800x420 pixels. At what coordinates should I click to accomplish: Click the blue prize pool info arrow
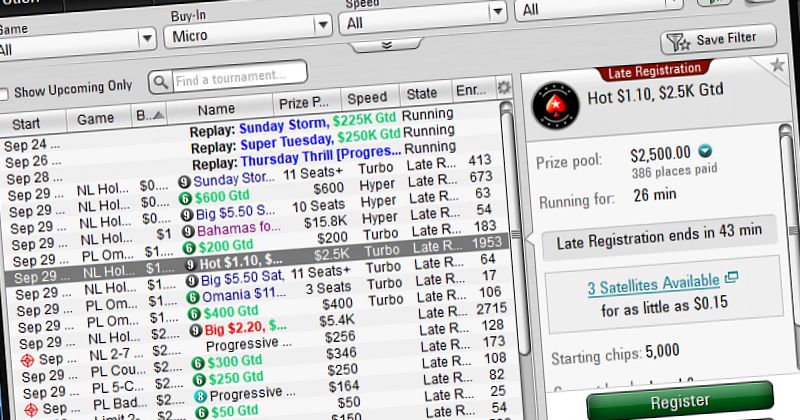pos(706,151)
